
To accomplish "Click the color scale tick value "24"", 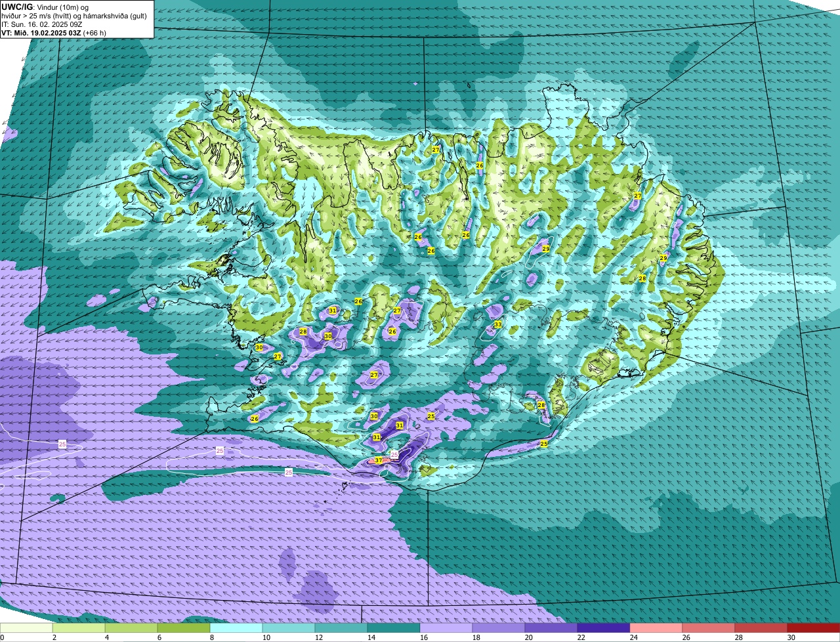I will 634,637.
